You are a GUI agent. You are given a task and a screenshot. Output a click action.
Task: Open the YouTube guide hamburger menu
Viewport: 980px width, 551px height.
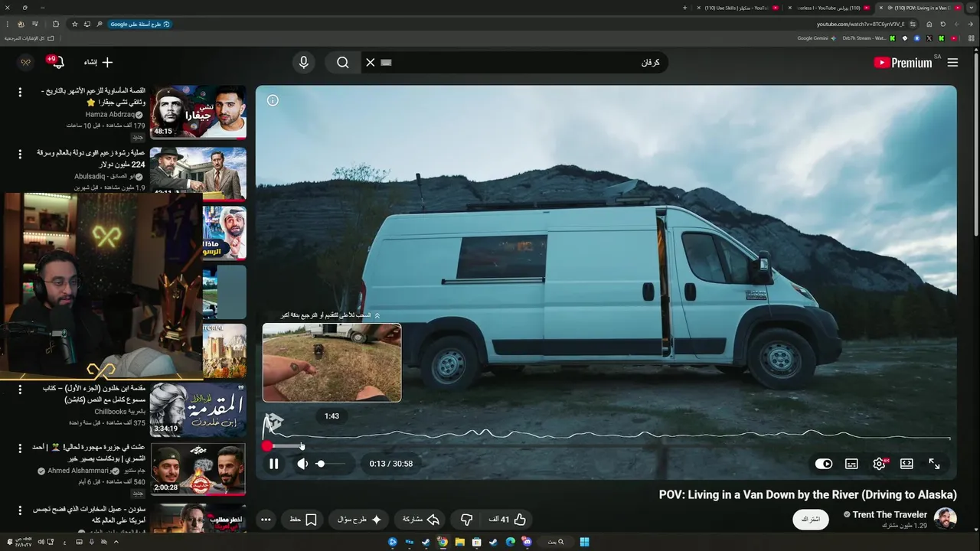pyautogui.click(x=952, y=63)
